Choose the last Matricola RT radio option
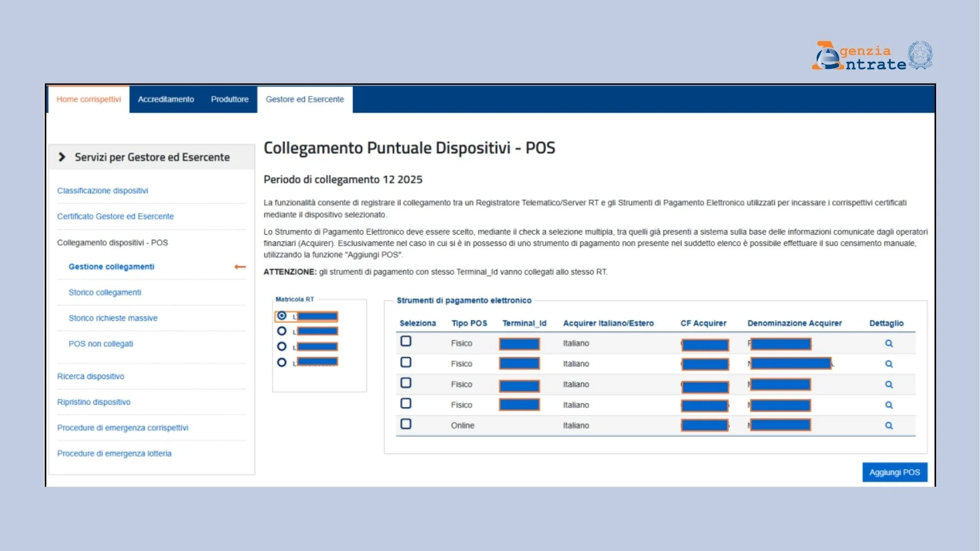Screen dimensions: 980x551 pyautogui.click(x=281, y=362)
